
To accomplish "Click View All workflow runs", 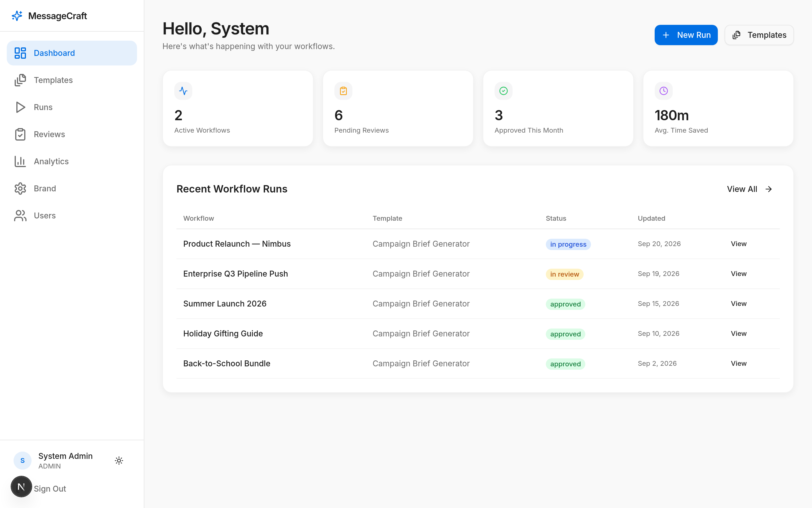I will click(750, 189).
